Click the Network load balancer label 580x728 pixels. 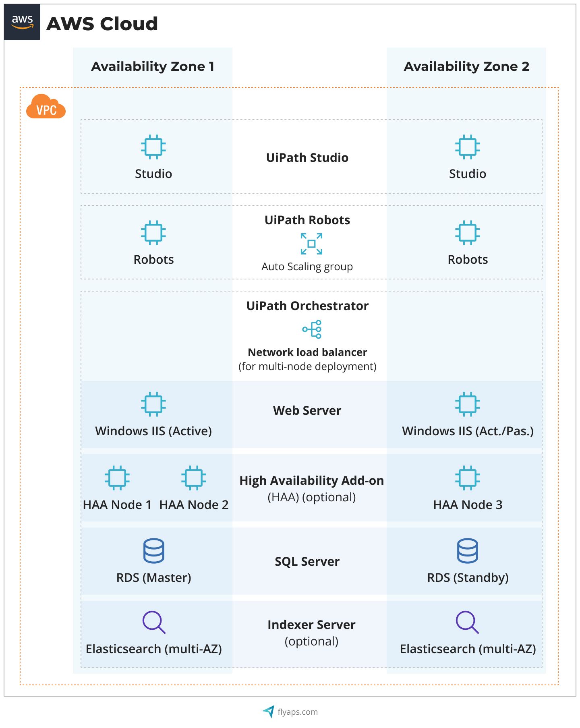307,352
